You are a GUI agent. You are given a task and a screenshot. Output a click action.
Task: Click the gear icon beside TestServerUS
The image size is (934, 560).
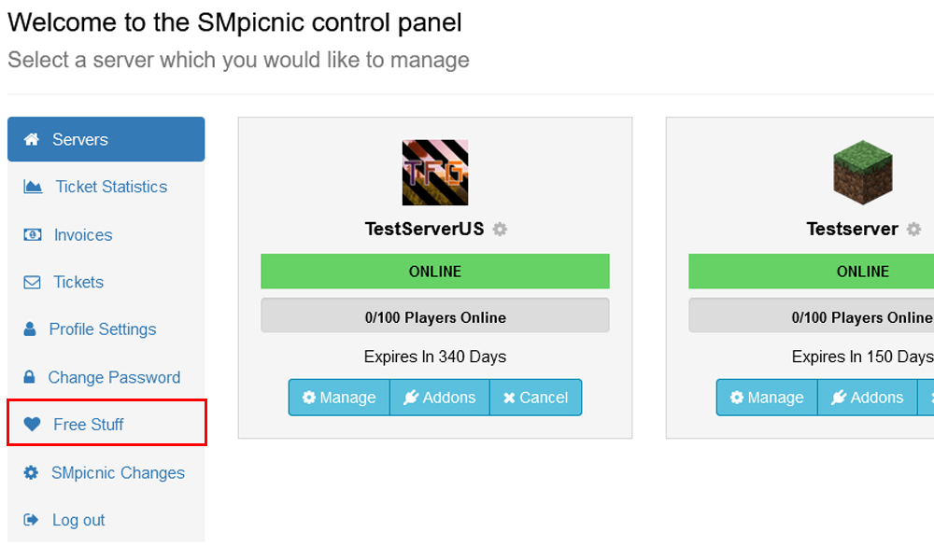coord(500,229)
